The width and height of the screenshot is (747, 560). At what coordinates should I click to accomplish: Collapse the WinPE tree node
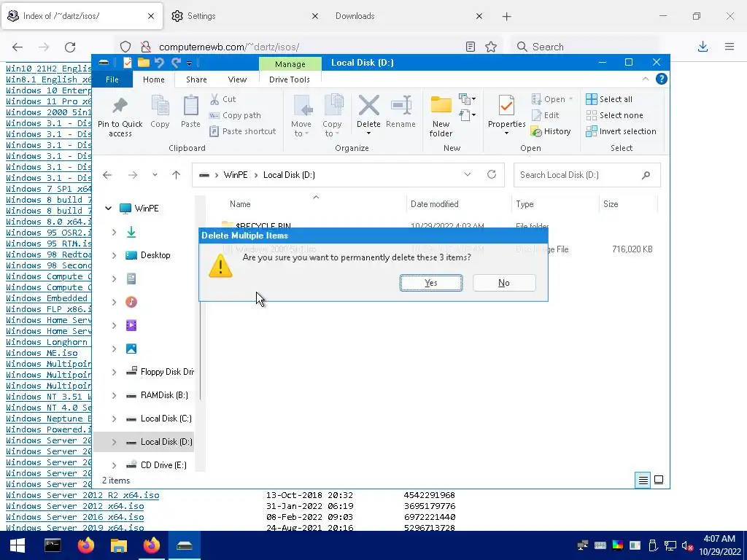pos(109,208)
